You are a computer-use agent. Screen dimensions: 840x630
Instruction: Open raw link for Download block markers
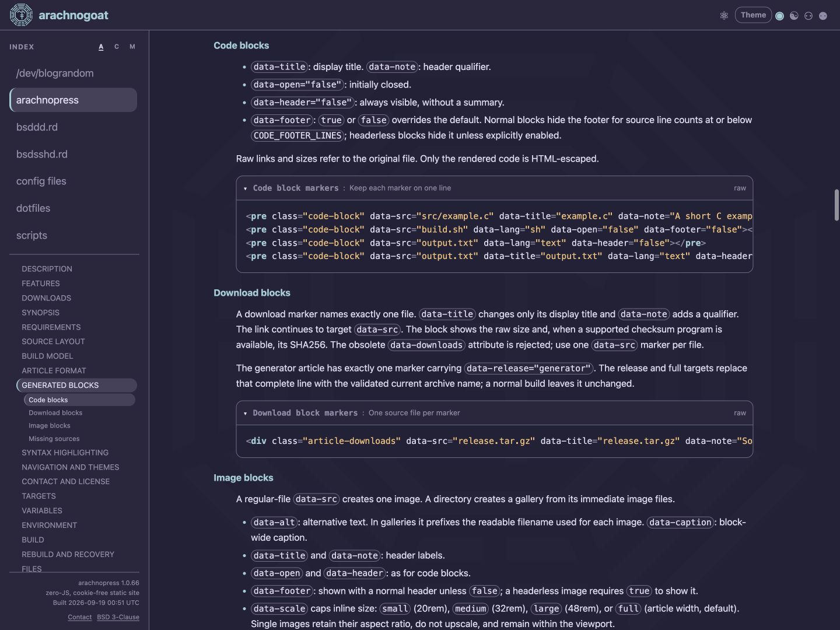point(740,413)
